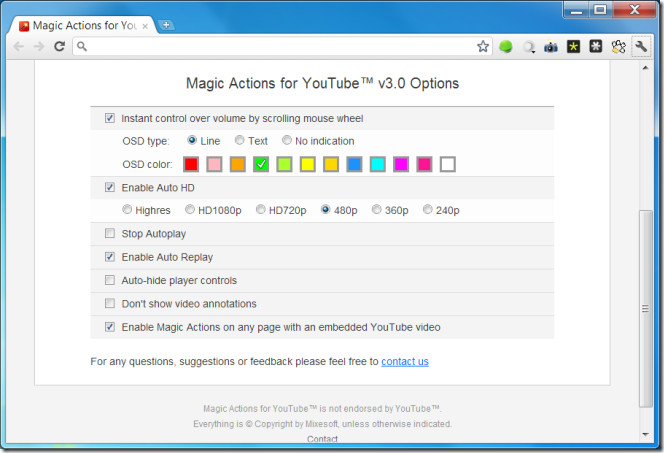Click the yellow star black-square extension icon
Viewport: 664px width, 453px height.
pyautogui.click(x=573, y=46)
